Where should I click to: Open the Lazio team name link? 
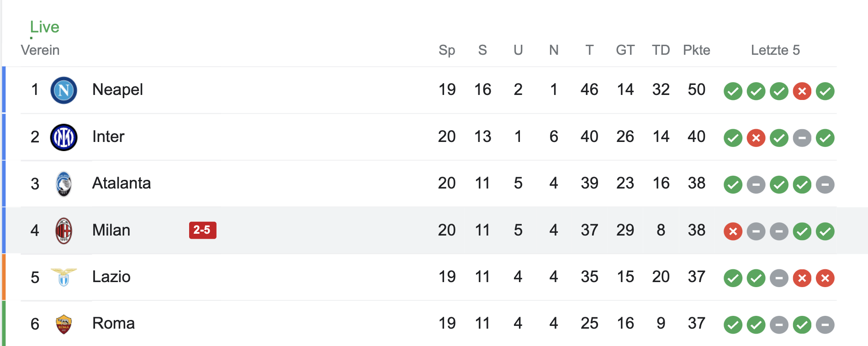pyautogui.click(x=111, y=277)
